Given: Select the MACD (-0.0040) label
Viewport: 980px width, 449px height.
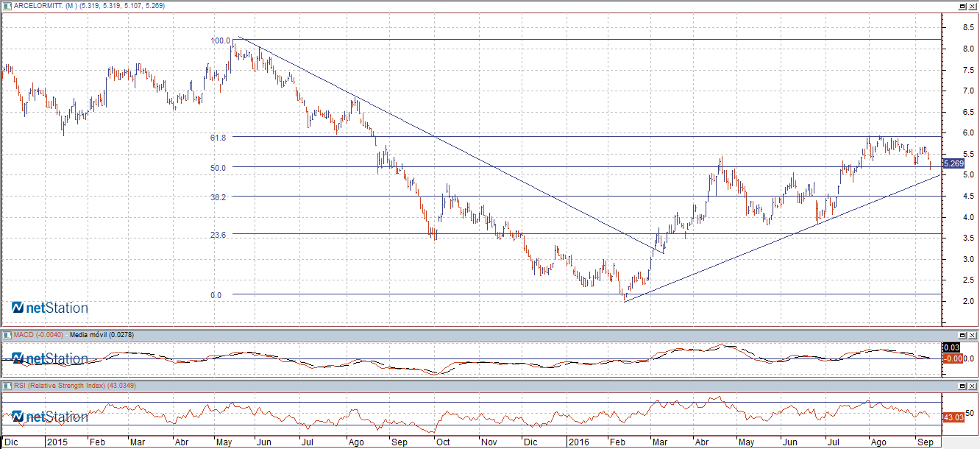Looking at the screenshot, I should click(38, 335).
